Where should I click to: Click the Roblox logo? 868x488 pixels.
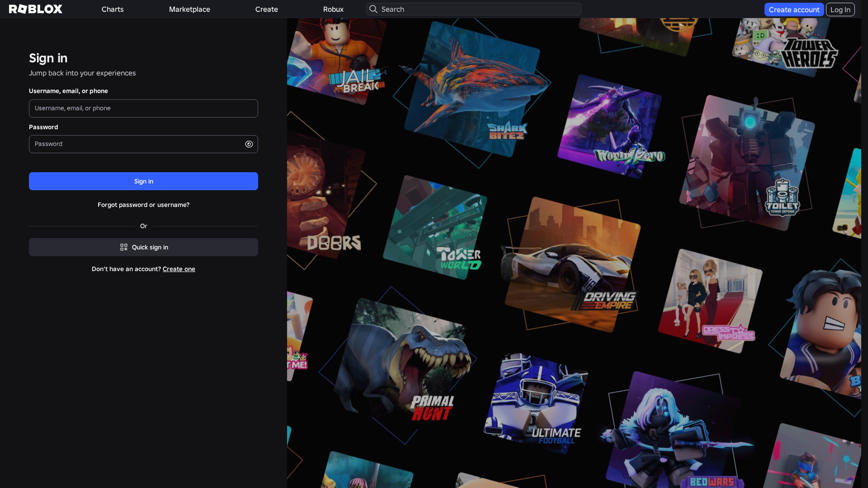(x=36, y=9)
